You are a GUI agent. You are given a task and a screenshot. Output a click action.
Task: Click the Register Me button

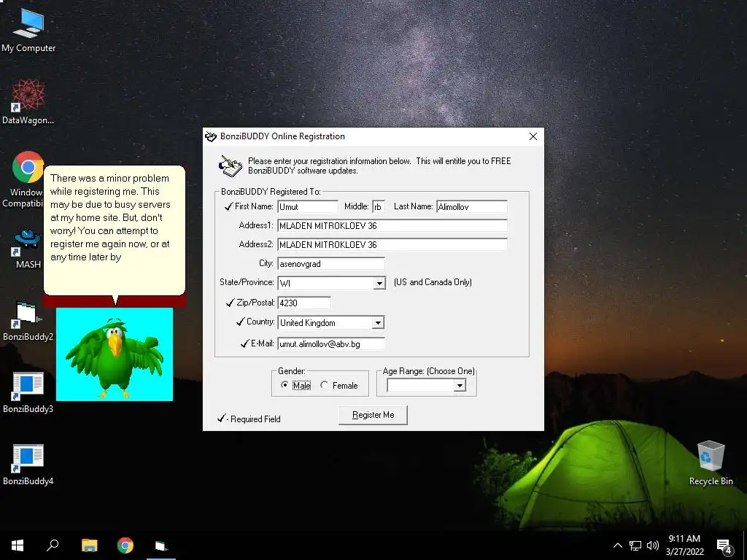click(x=373, y=415)
